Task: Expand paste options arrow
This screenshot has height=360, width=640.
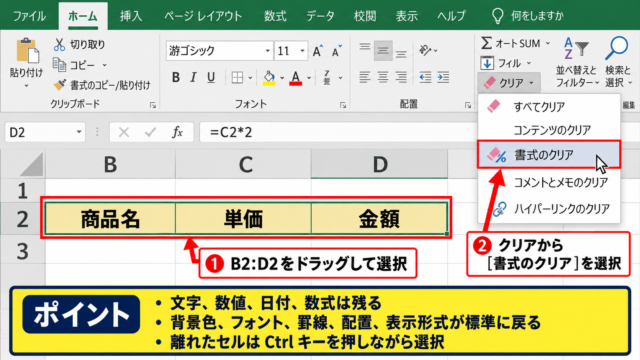Action: click(26, 86)
